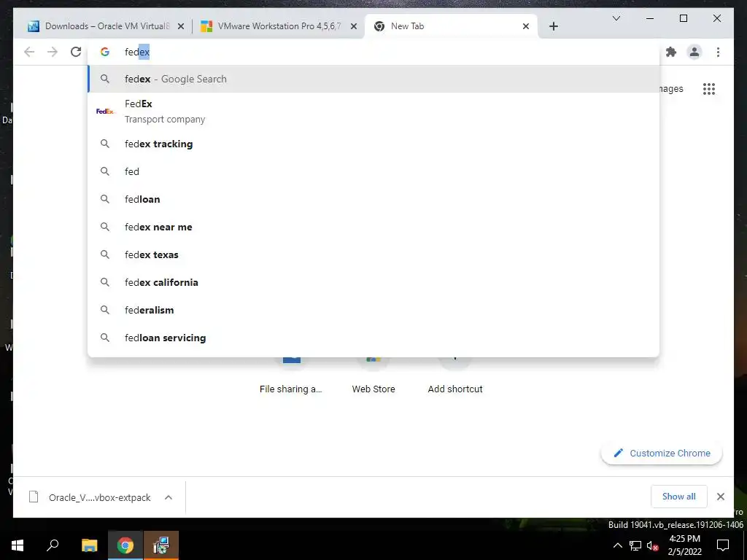This screenshot has width=747, height=560.
Task: Choose the fed suggestion
Action: (374, 171)
